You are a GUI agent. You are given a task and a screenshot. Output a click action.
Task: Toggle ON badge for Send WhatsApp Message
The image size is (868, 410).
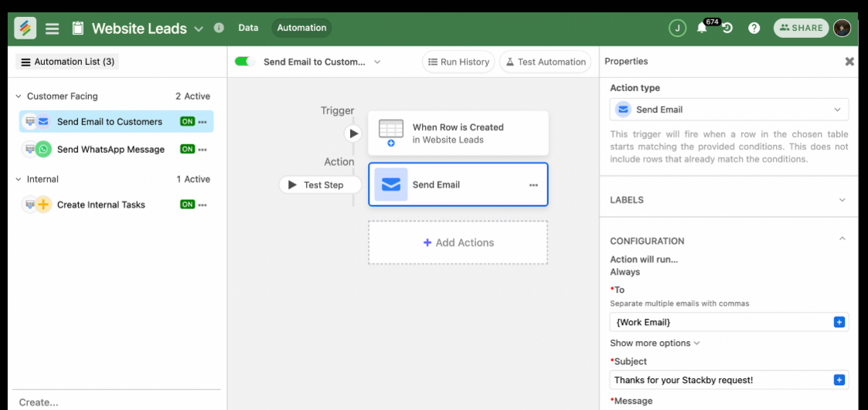(187, 149)
